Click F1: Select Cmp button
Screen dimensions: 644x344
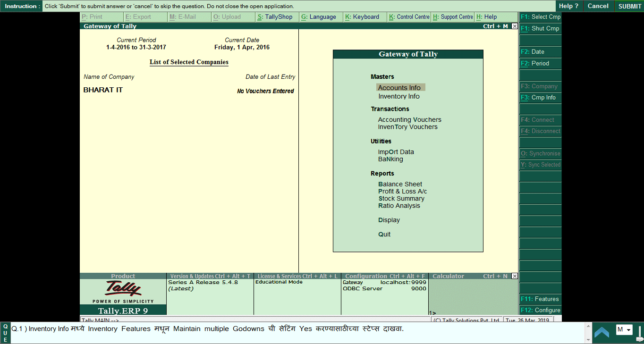541,17
